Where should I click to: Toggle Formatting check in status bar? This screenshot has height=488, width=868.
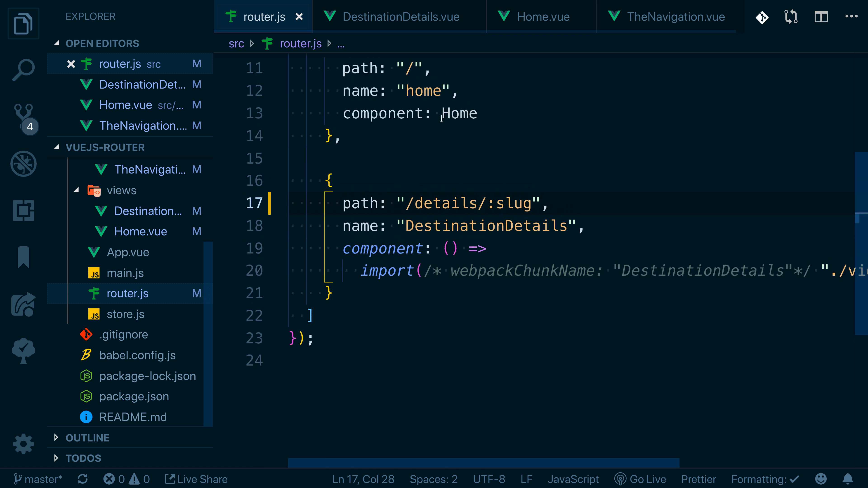click(765, 479)
